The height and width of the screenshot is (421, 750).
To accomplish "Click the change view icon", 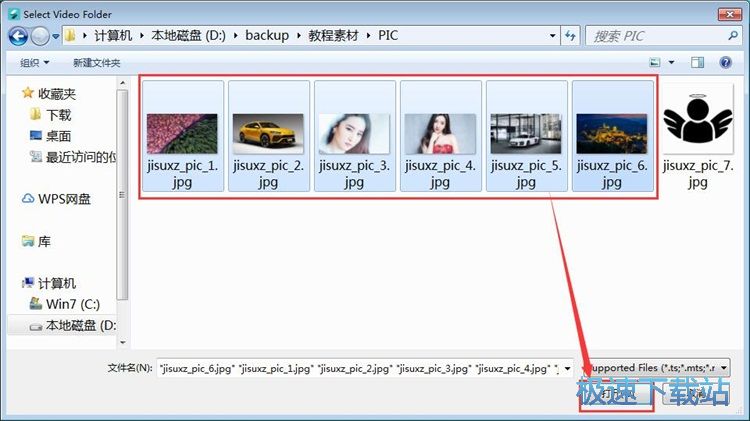I will coord(654,62).
